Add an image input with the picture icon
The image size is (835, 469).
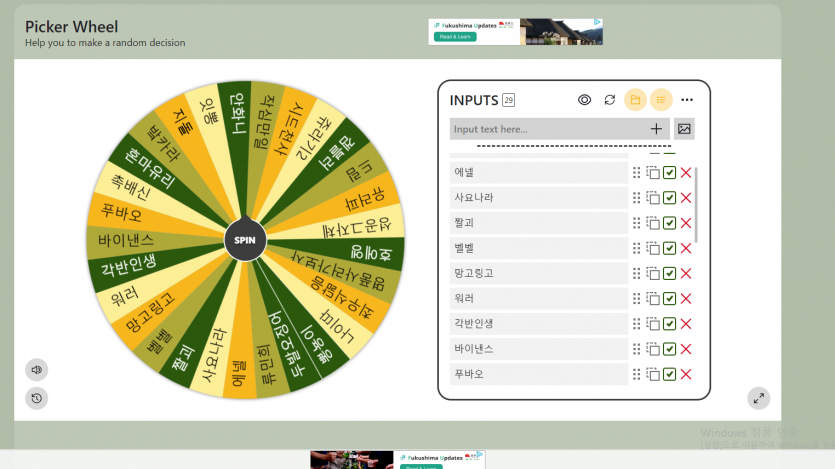(684, 129)
